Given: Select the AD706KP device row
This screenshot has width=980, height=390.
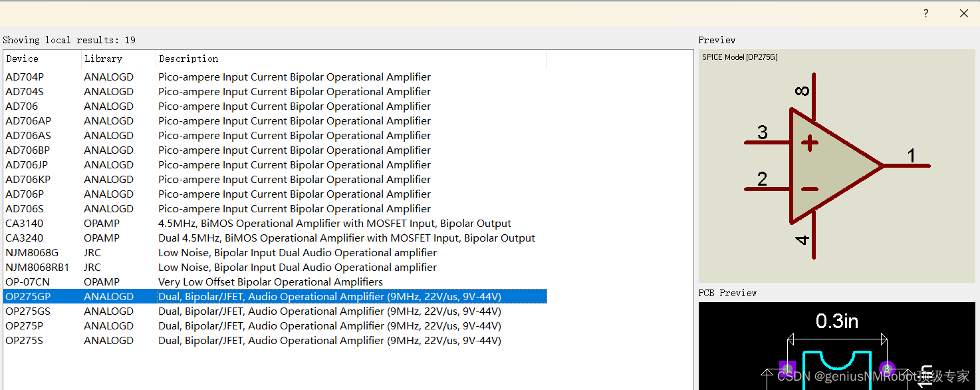Looking at the screenshot, I should pos(275,180).
